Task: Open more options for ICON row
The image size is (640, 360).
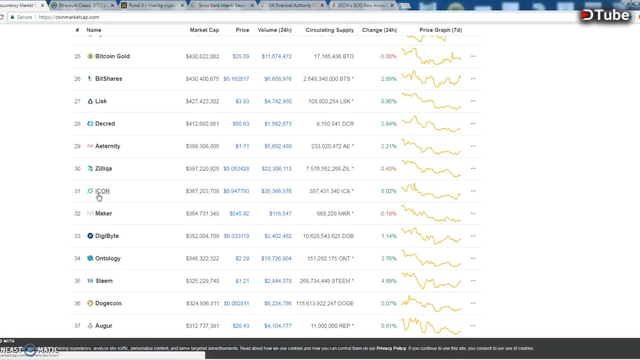Action: [473, 191]
